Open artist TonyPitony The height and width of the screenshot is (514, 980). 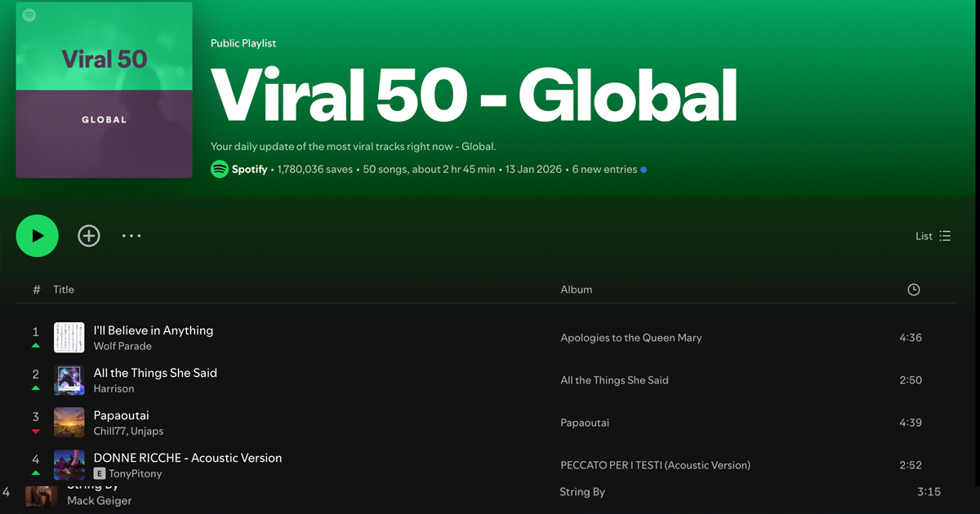(x=136, y=473)
